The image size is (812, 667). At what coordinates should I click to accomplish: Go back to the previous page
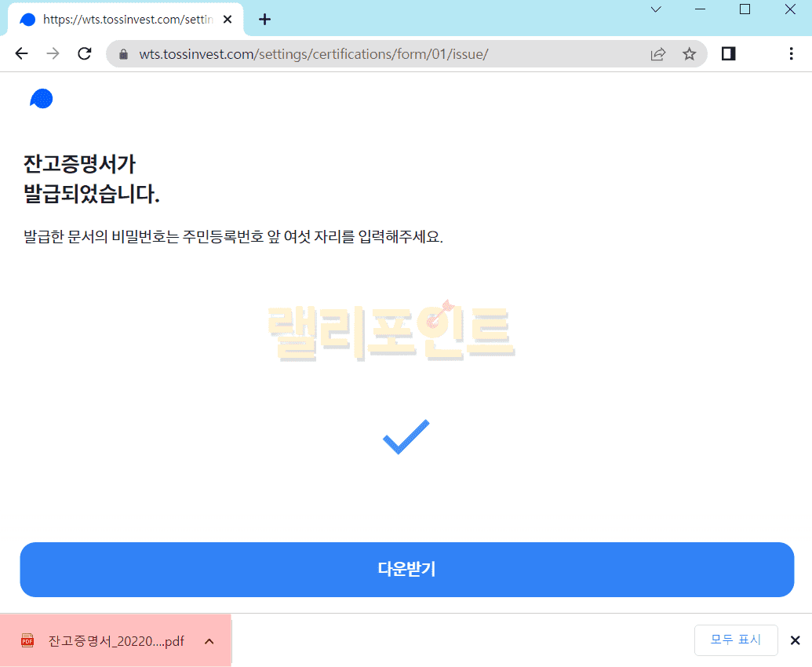21,53
